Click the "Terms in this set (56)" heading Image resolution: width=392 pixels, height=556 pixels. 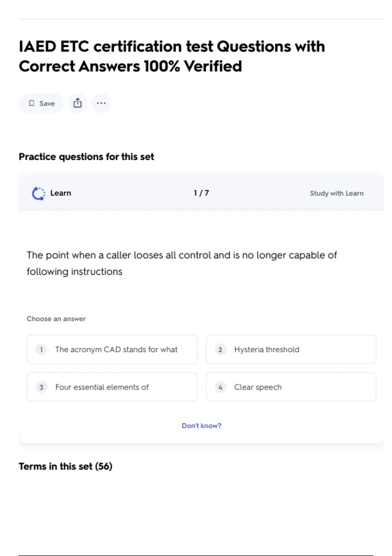click(65, 466)
